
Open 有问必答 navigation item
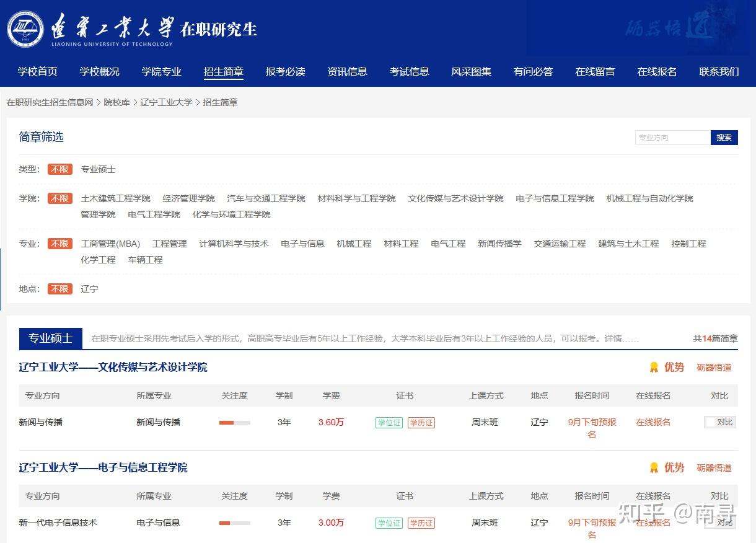(x=534, y=71)
